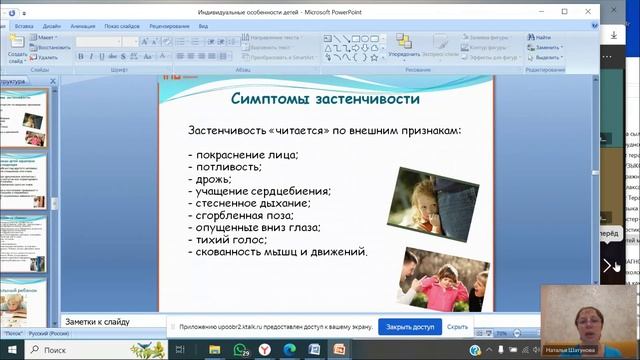Viewport: 640px width, 360px height.
Task: Toggle Strikethrough formatting
Action: point(112,56)
